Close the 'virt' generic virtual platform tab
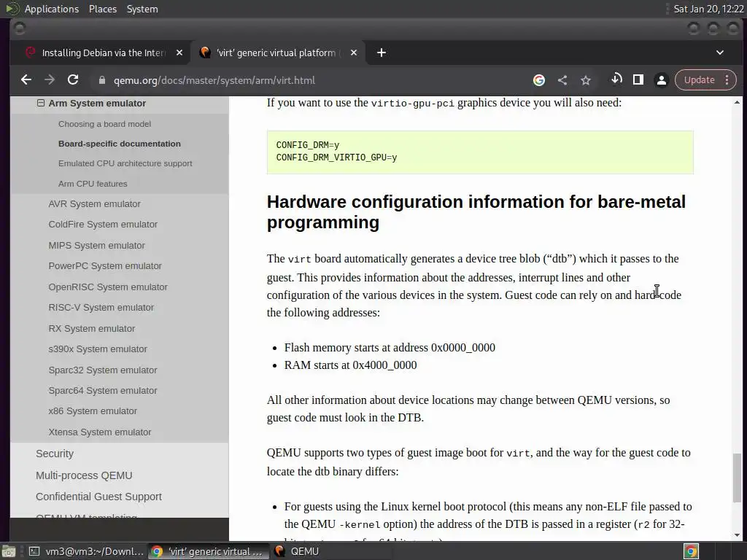Viewport: 747px width, 560px height. (x=354, y=52)
